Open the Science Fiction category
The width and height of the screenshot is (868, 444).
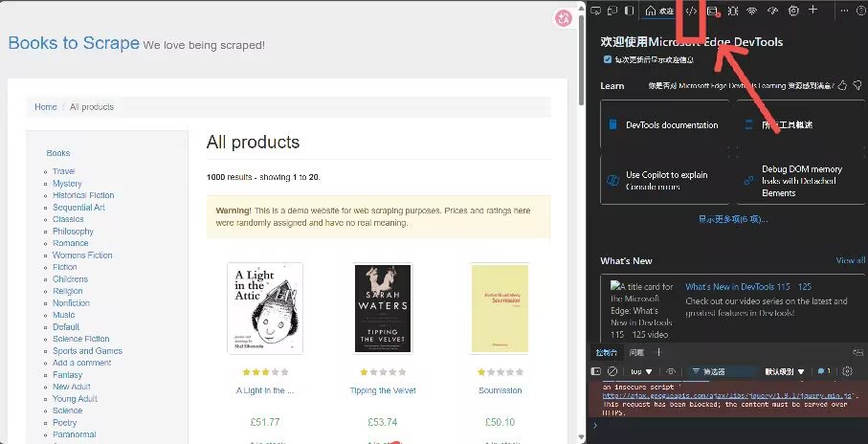(x=80, y=339)
